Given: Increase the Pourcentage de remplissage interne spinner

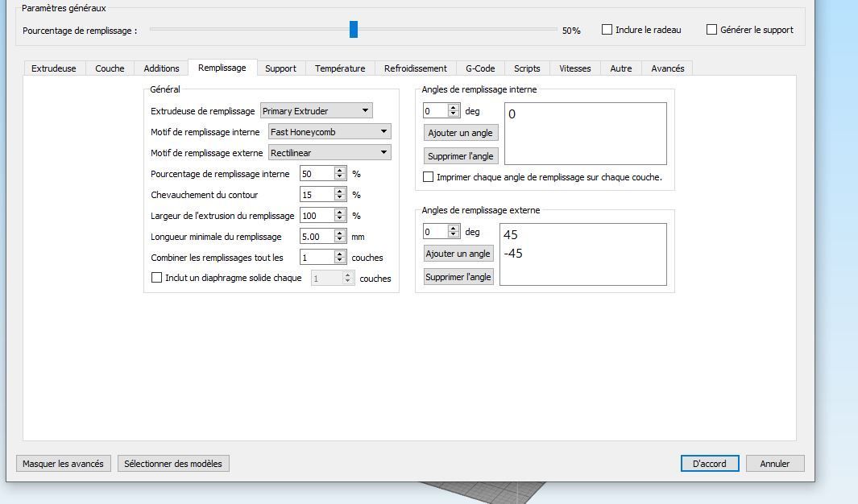Looking at the screenshot, I should [340, 171].
